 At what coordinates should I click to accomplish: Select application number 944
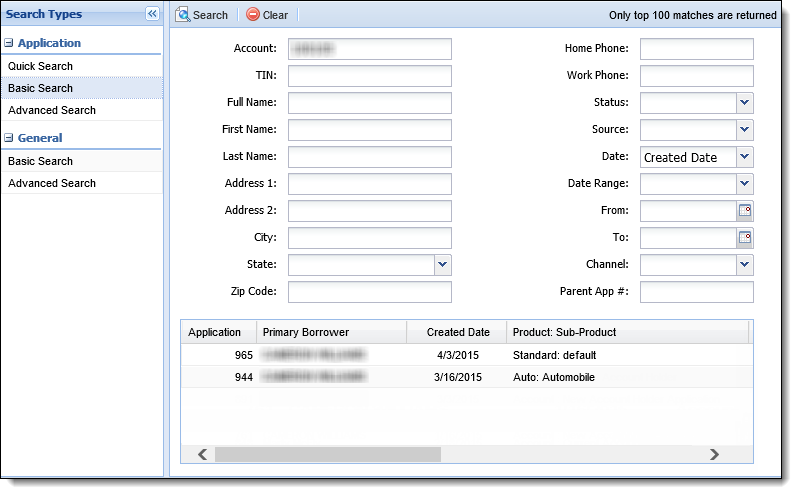(x=243, y=377)
